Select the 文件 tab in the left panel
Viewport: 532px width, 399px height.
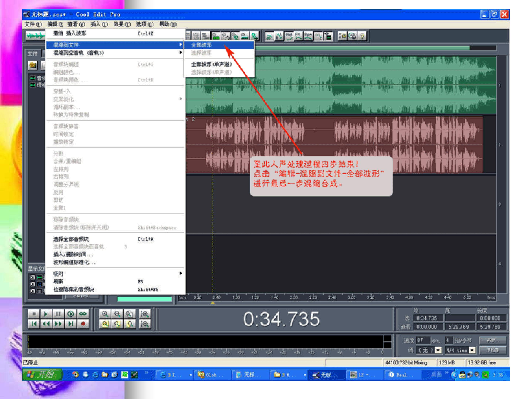[x=33, y=53]
